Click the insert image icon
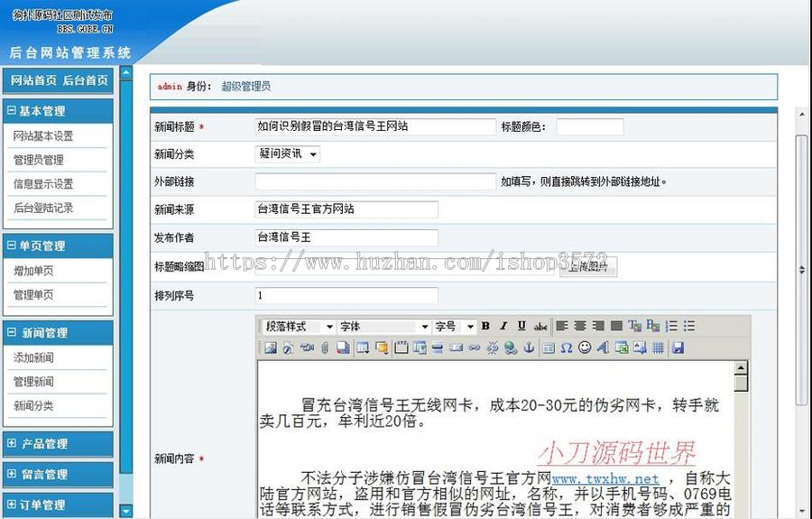This screenshot has height=519, width=812. click(x=271, y=348)
